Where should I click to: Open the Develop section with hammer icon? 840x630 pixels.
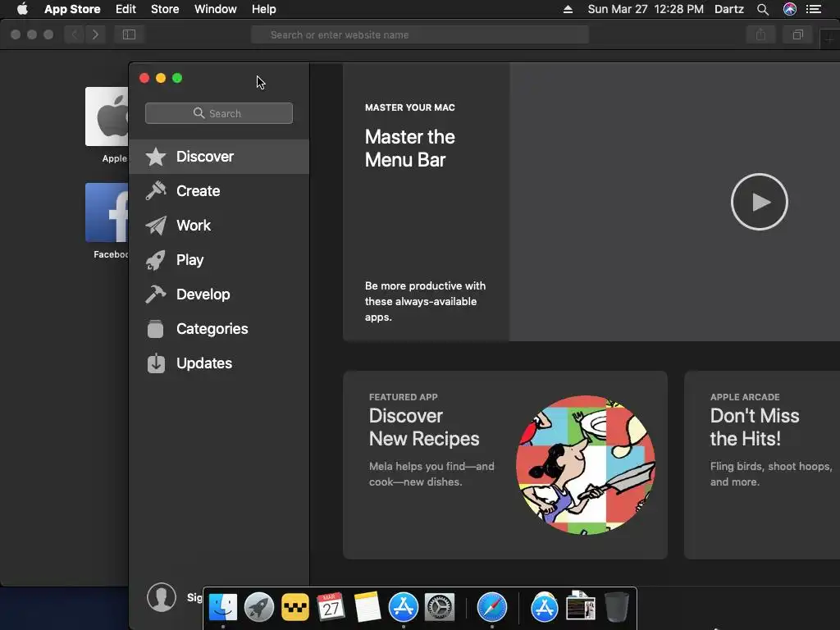(x=218, y=294)
